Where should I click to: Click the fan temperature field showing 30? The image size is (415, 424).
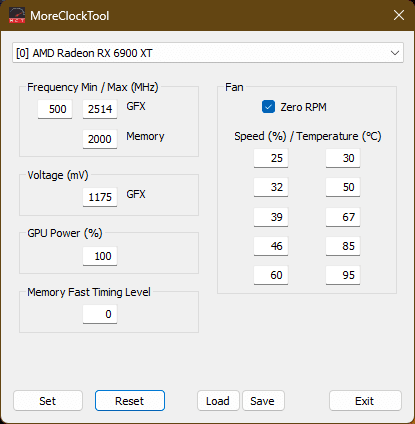pos(343,158)
